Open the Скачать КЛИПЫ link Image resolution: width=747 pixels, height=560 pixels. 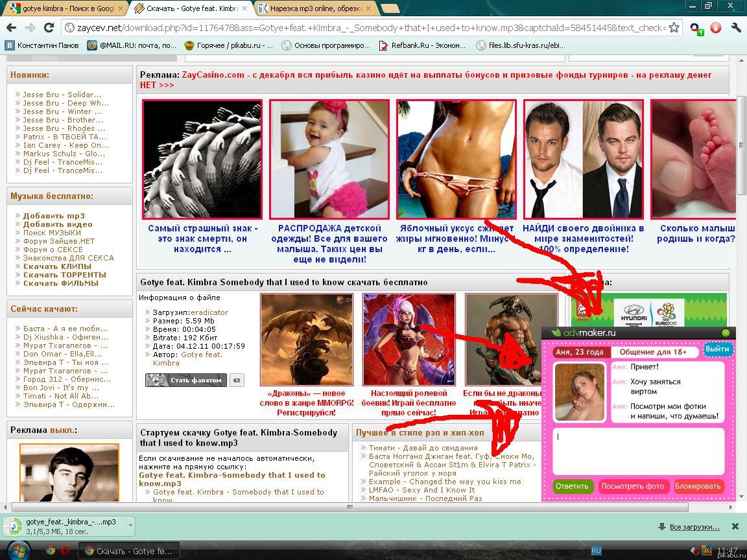57,266
